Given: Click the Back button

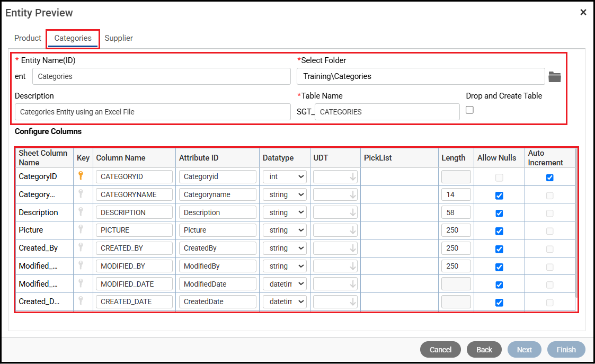Looking at the screenshot, I should (x=484, y=350).
